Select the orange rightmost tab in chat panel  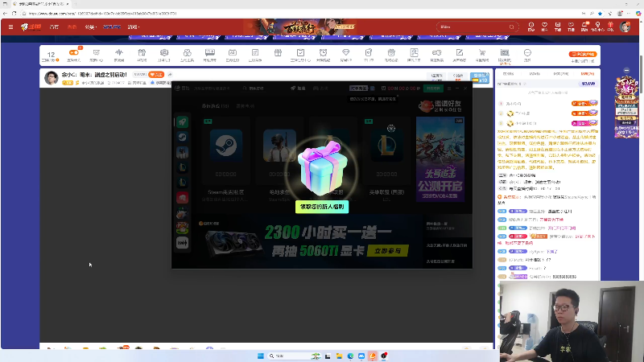point(588,74)
